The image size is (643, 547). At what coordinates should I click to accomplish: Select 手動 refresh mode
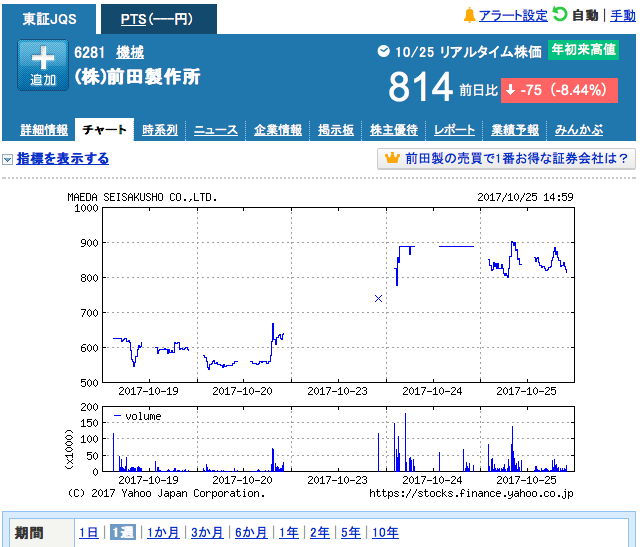tap(622, 16)
